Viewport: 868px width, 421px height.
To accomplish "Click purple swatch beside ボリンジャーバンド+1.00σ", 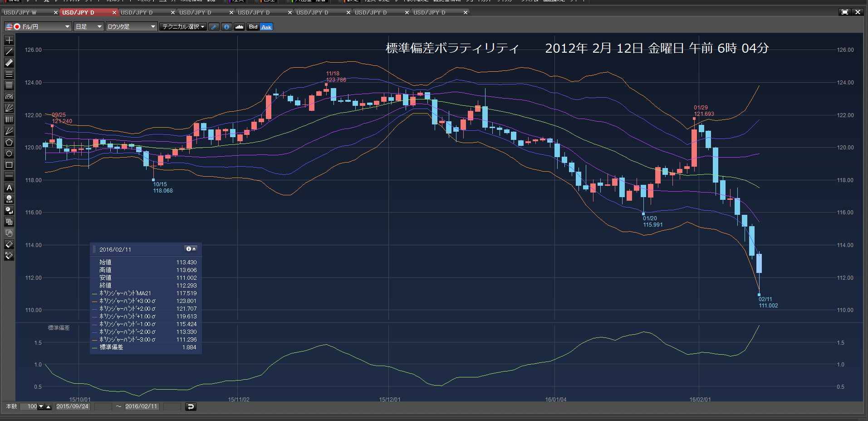I will click(x=94, y=317).
